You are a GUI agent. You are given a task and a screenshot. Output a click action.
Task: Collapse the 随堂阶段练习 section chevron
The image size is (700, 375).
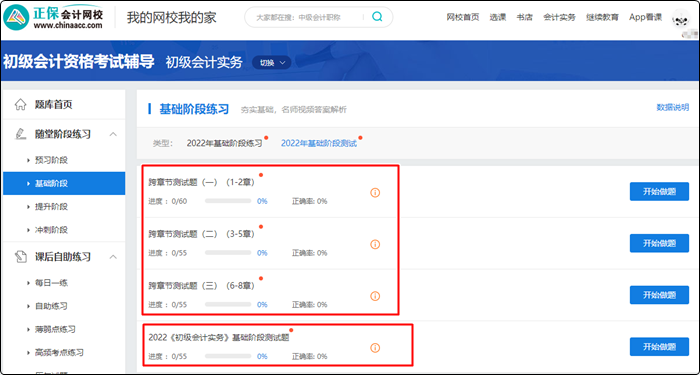click(x=113, y=134)
